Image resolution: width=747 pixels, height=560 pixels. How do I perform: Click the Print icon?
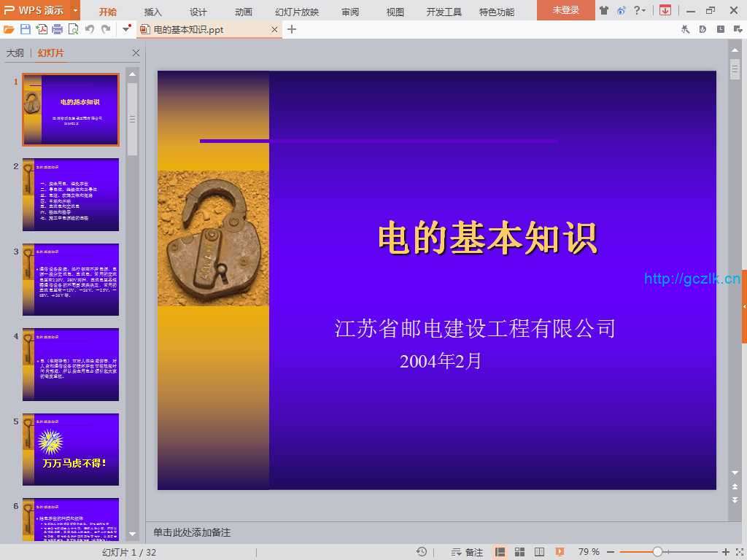pos(57,29)
